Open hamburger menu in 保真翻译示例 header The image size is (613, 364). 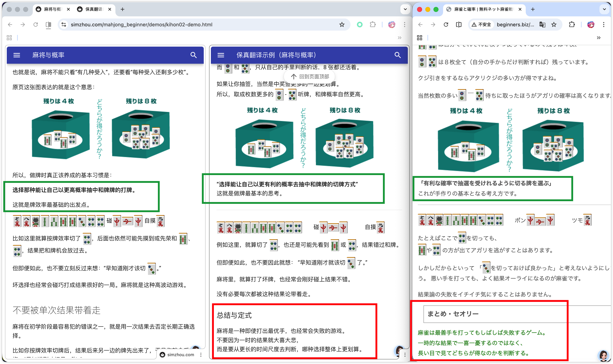221,55
